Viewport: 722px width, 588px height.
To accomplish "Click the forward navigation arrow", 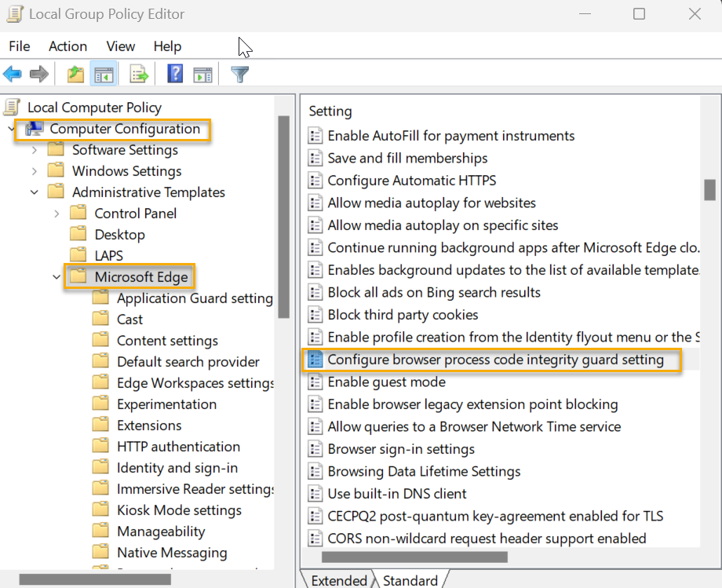I will [38, 74].
